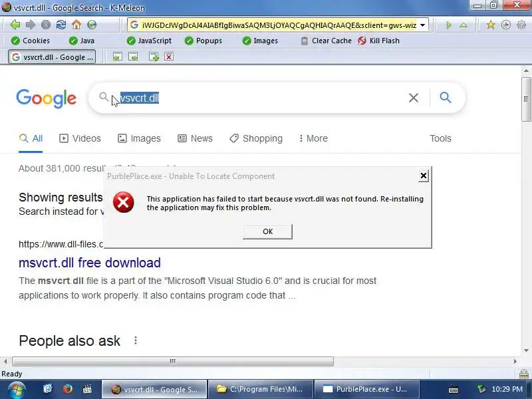
Task: Toggle Popups blocking setting
Action: (203, 41)
